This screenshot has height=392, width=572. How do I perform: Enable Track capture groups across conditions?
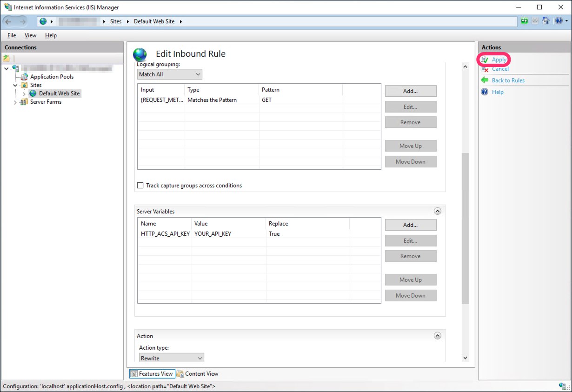coord(140,186)
